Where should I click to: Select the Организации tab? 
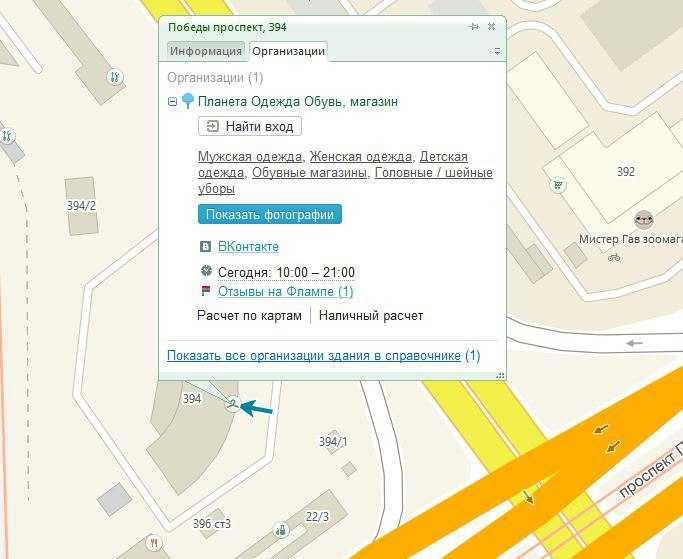tap(288, 51)
